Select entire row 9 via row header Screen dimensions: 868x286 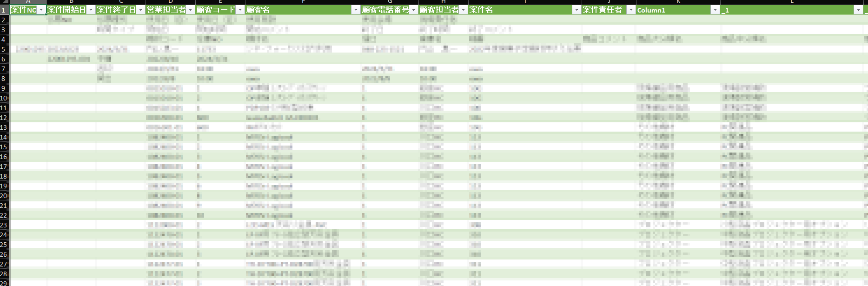pos(4,88)
